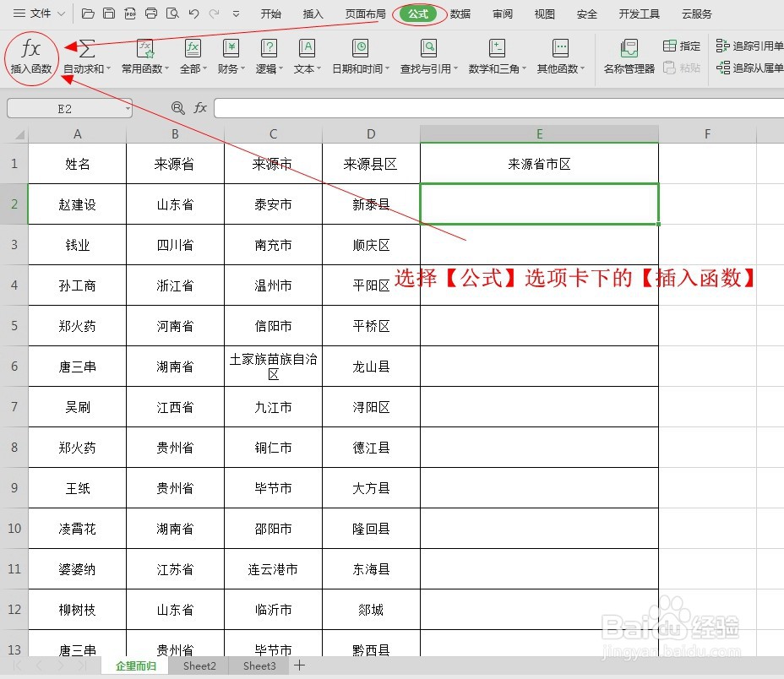Switch to the Sheet2 worksheet tab

tap(199, 666)
